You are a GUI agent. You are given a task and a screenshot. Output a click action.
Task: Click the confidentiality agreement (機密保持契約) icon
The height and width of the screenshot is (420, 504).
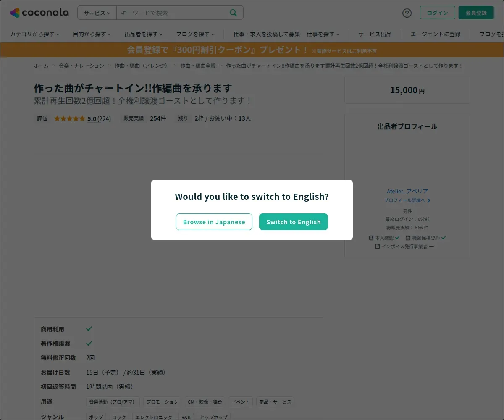click(408, 238)
